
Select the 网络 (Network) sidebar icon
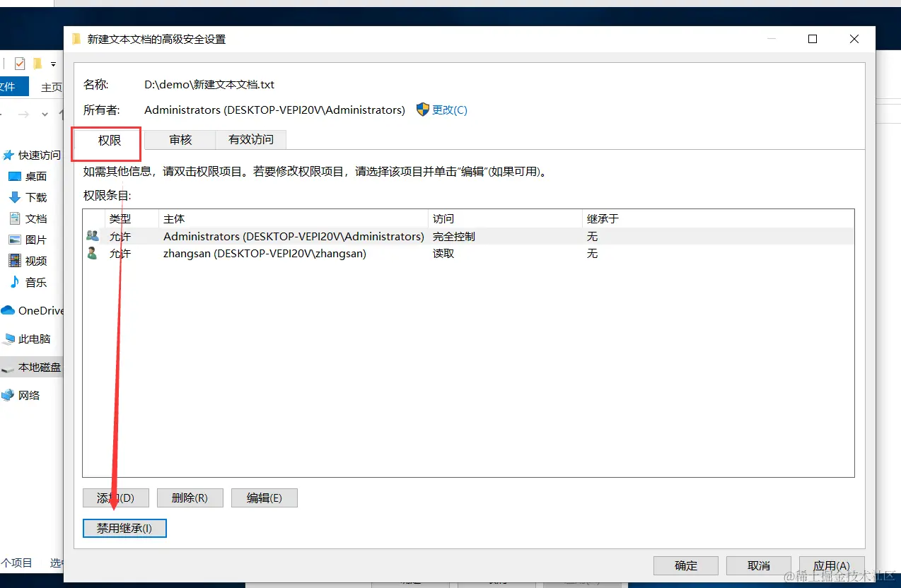point(8,395)
